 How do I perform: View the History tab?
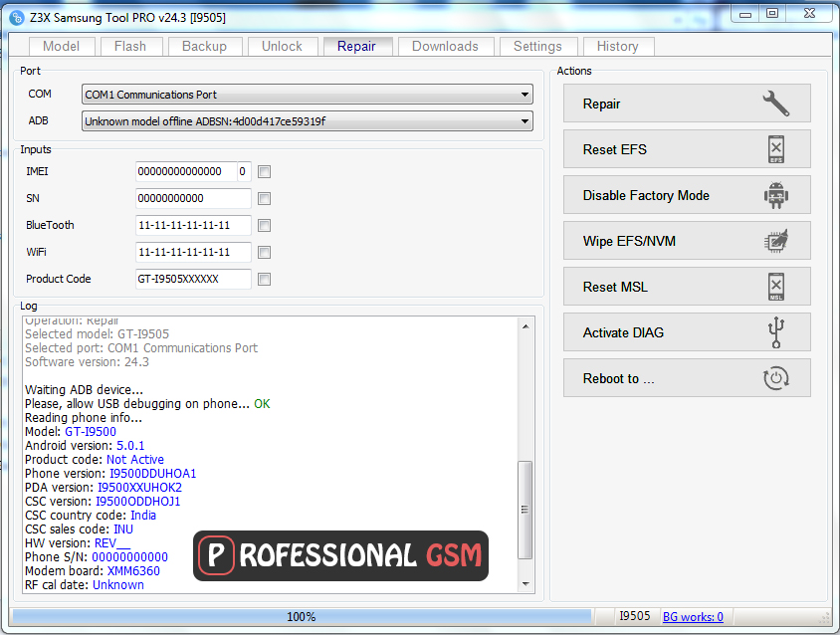point(618,46)
